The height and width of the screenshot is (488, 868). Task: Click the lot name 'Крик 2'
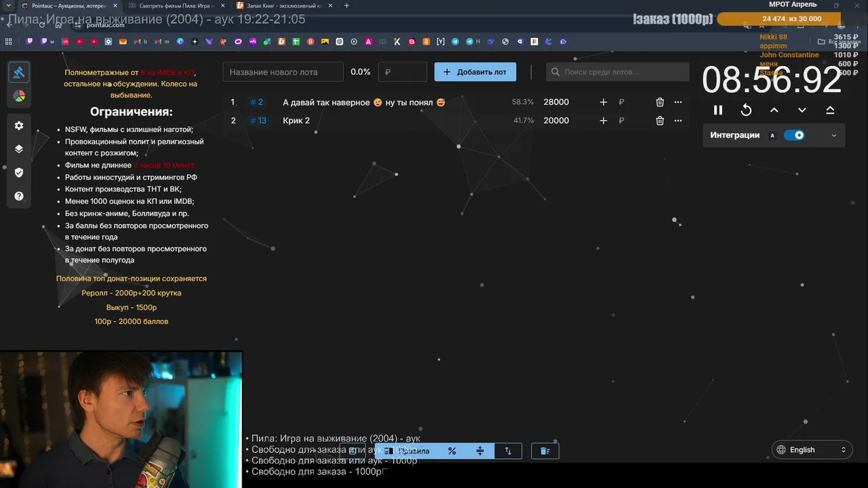296,121
